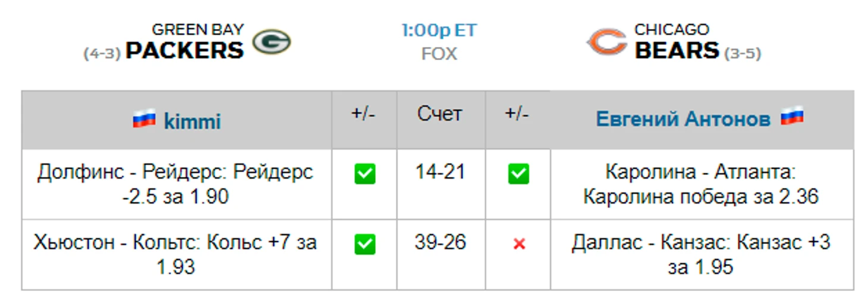The width and height of the screenshot is (868, 304).
Task: Click the FOX broadcast label
Action: [439, 54]
